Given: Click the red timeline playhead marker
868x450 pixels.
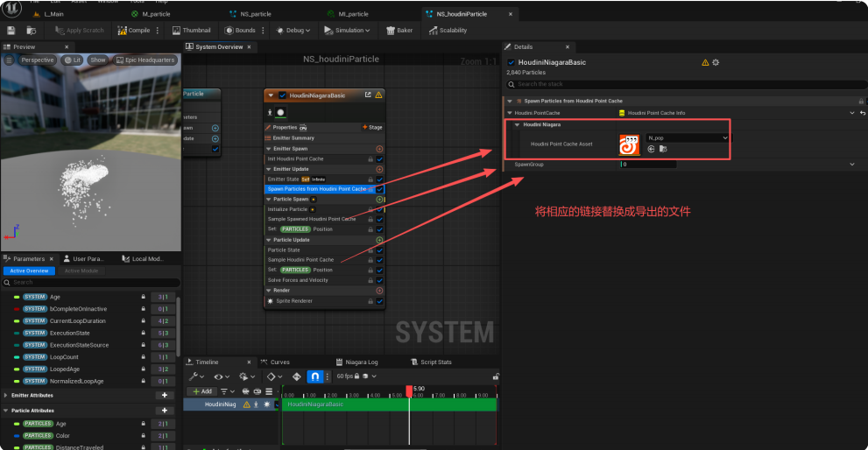Looking at the screenshot, I should click(408, 390).
